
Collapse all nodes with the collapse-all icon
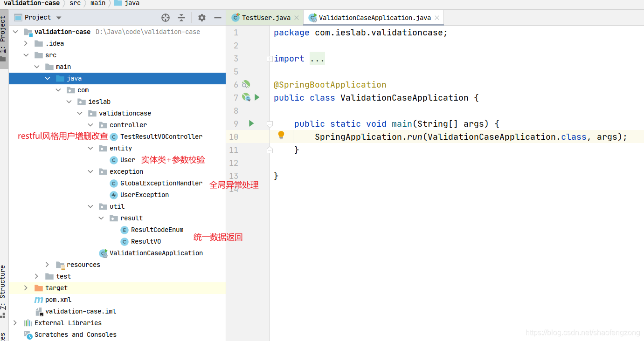point(181,18)
